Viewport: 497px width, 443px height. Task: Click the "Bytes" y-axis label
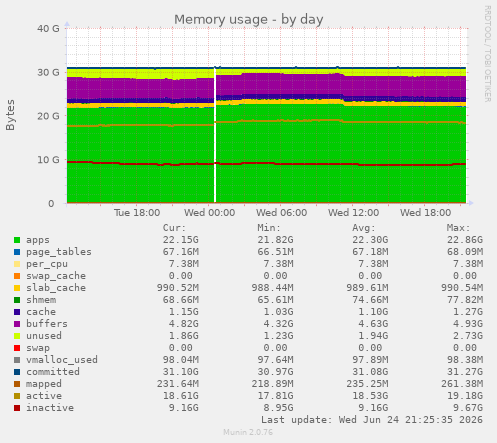pyautogui.click(x=10, y=115)
